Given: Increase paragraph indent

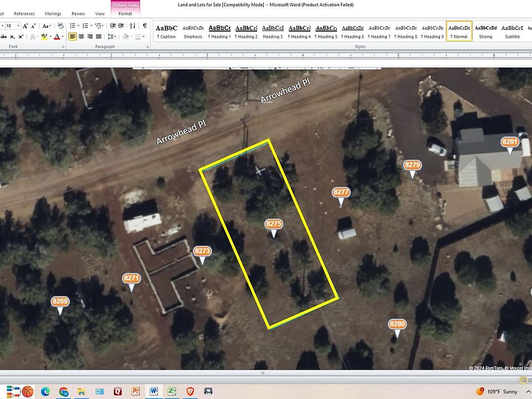Looking at the screenshot, I should [121, 26].
